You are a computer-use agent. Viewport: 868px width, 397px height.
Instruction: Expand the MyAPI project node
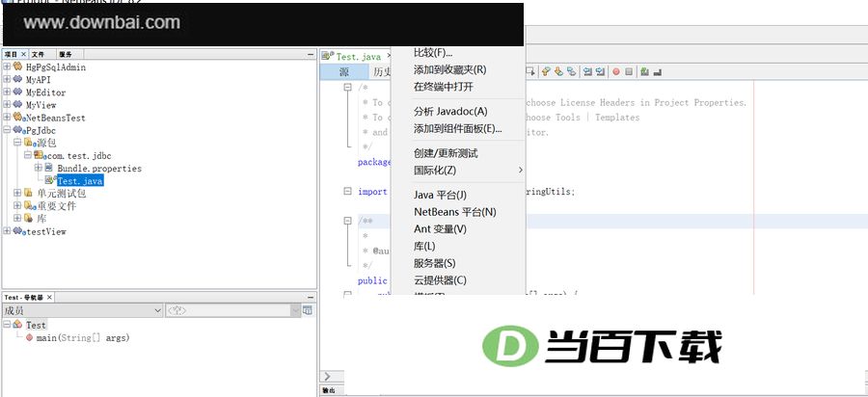click(7, 79)
